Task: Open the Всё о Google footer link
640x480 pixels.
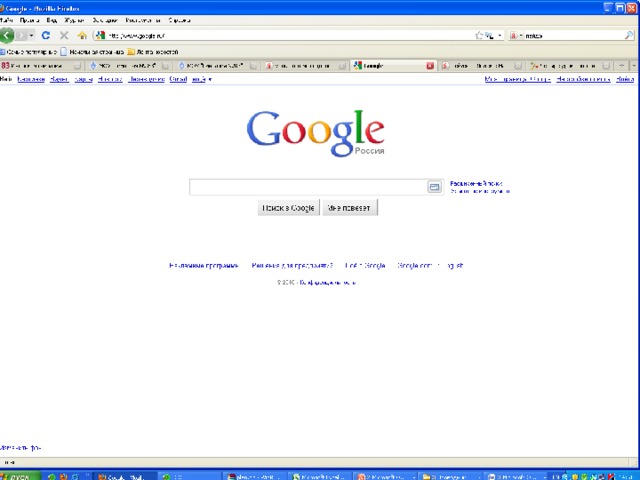Action: (x=365, y=266)
